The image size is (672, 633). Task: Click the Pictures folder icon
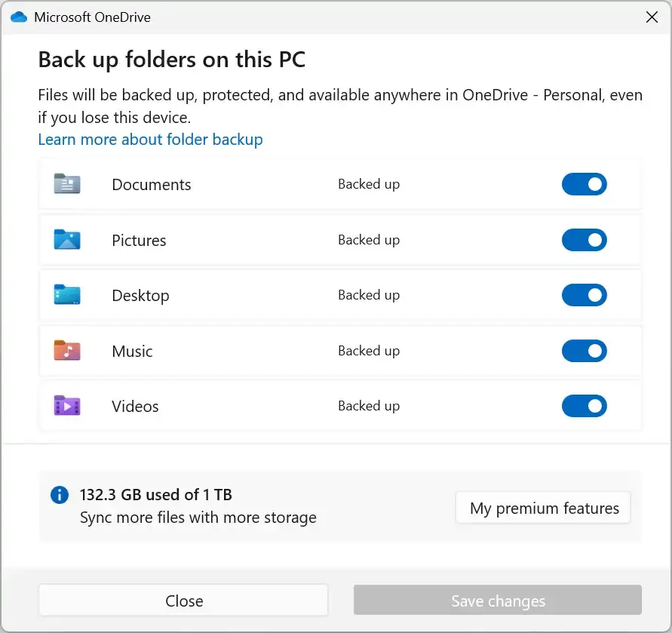coord(67,240)
